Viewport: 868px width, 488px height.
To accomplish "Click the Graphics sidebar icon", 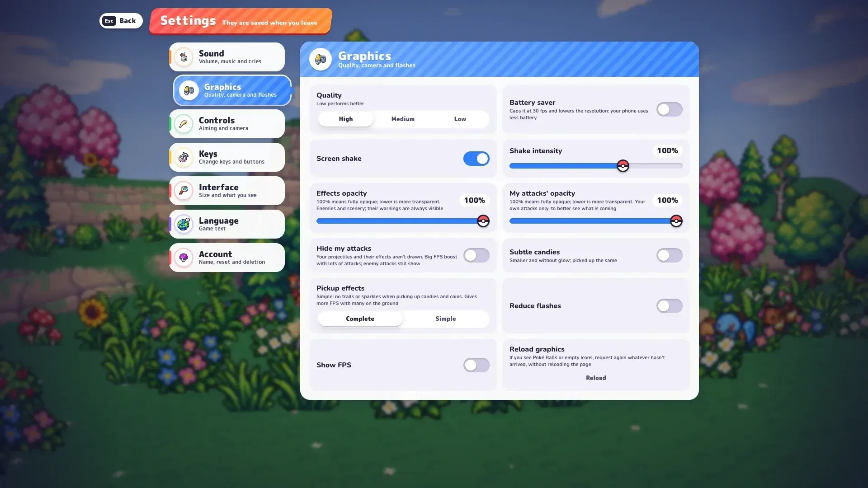I will tap(189, 90).
